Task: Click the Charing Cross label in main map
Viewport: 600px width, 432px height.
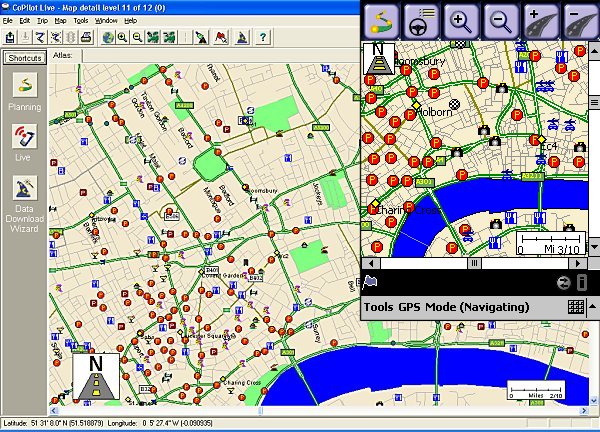Action: (x=242, y=382)
